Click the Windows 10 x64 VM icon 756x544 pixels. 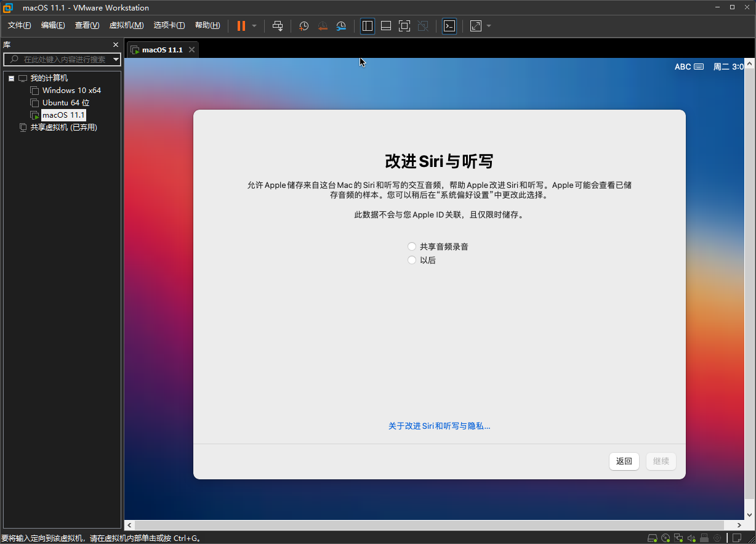pyautogui.click(x=35, y=91)
